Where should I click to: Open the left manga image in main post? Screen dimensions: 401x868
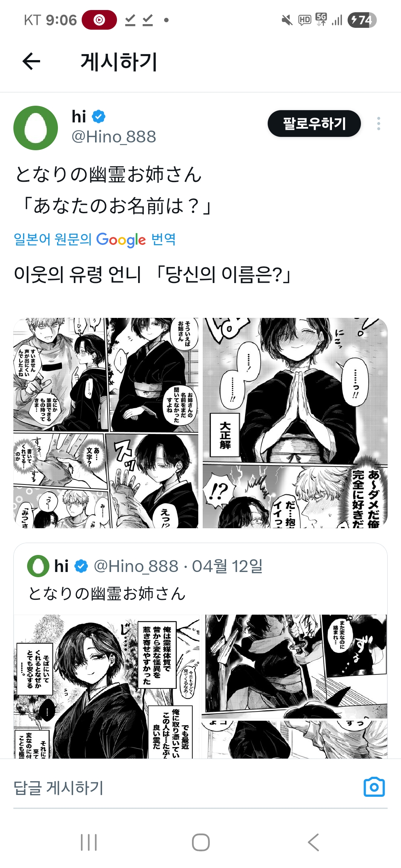pyautogui.click(x=106, y=423)
